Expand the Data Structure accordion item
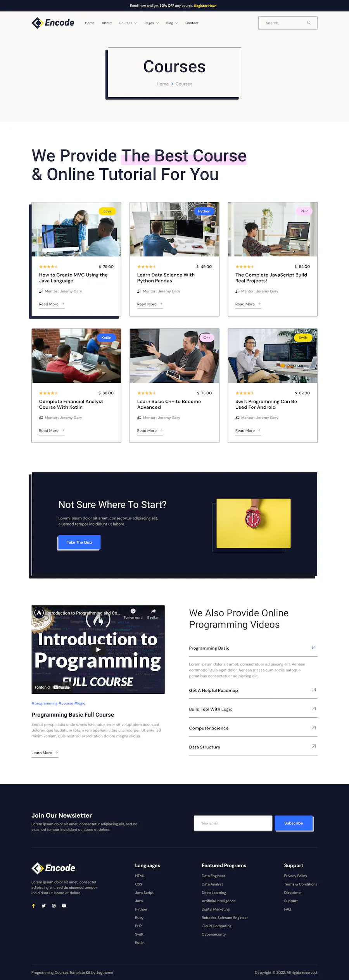The height and width of the screenshot is (980, 349). click(x=253, y=747)
